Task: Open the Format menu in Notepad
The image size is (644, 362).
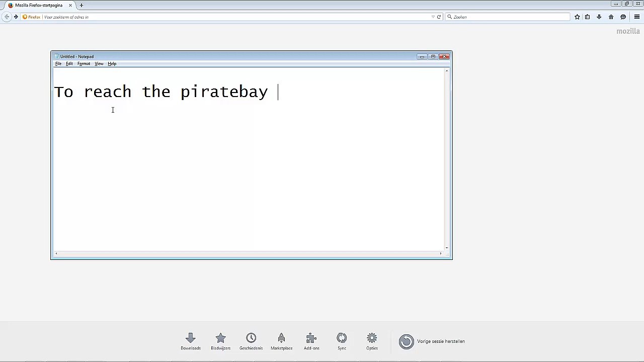Action: [84, 64]
